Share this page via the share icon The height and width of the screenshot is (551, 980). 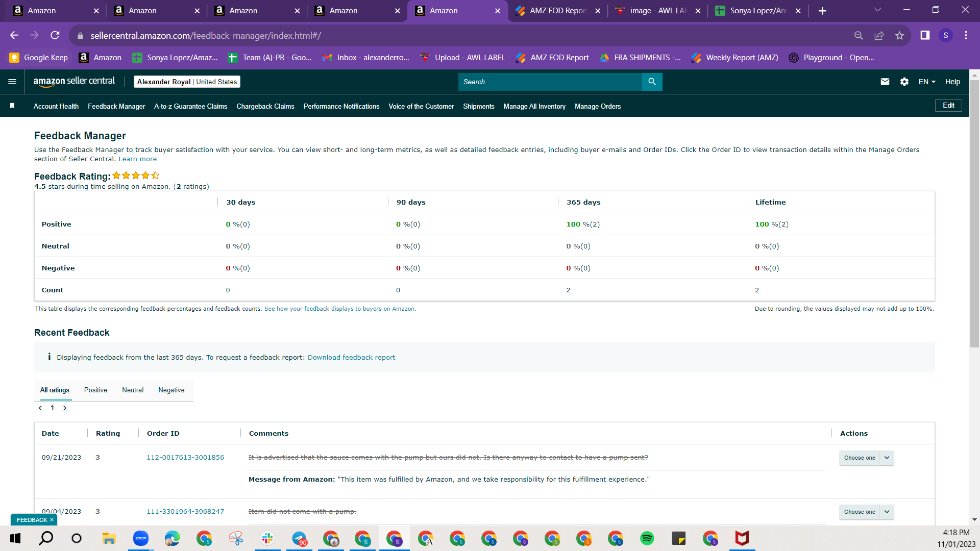click(879, 35)
